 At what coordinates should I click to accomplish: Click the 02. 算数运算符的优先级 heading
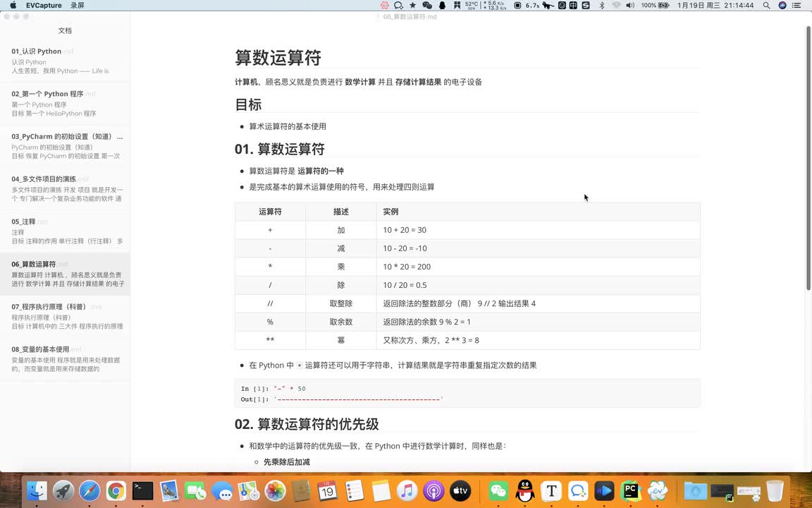pos(307,424)
